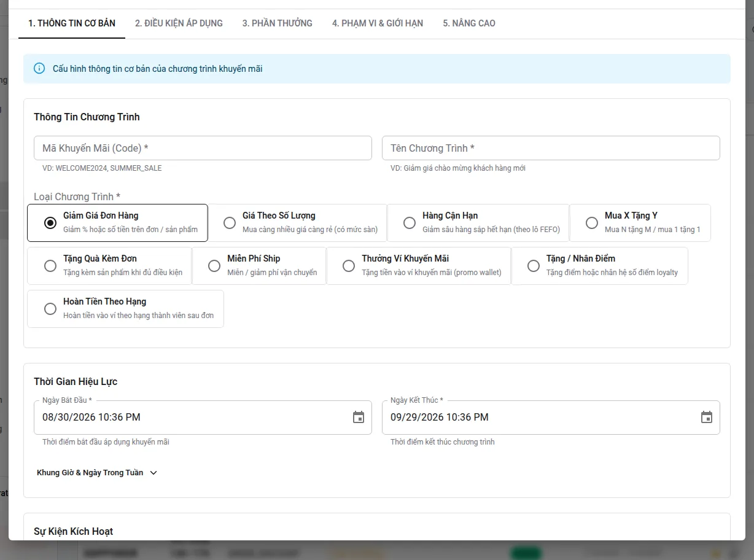Click the hint Thời điểm bắt đầu áp dụng khuyến mãi
Screen dimensions: 754x560
click(x=106, y=442)
